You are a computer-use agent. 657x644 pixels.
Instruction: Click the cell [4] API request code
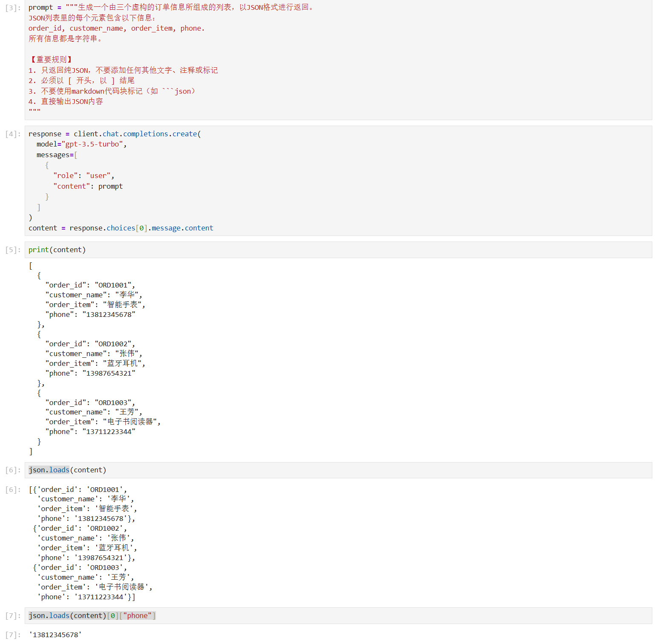(338, 181)
